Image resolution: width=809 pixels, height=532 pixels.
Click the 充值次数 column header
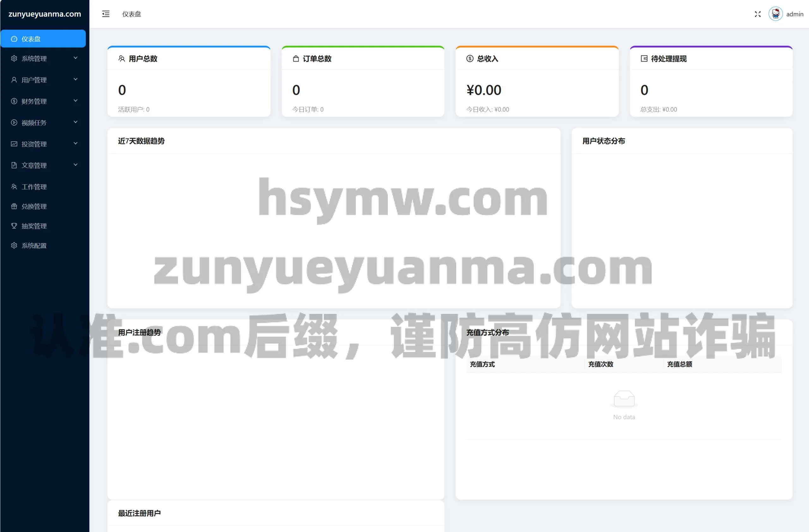(601, 364)
